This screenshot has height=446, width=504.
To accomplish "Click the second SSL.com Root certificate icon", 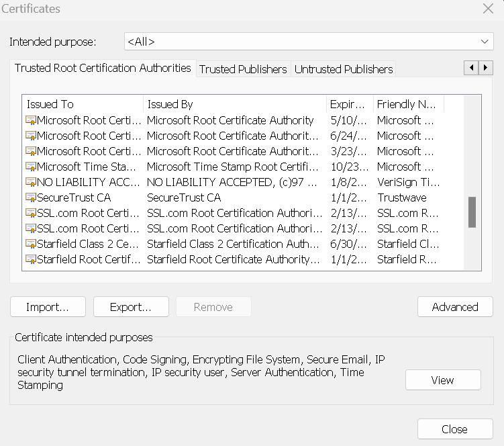I will (31, 228).
